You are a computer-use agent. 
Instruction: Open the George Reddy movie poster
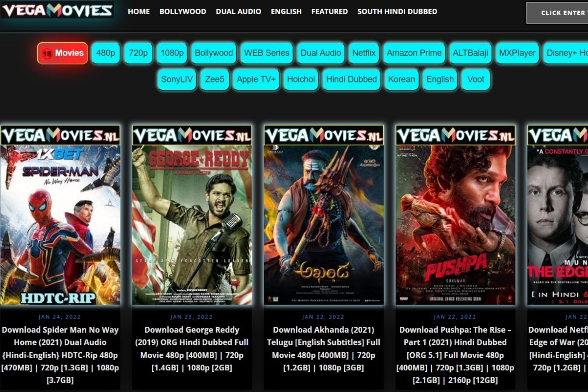[x=192, y=215]
